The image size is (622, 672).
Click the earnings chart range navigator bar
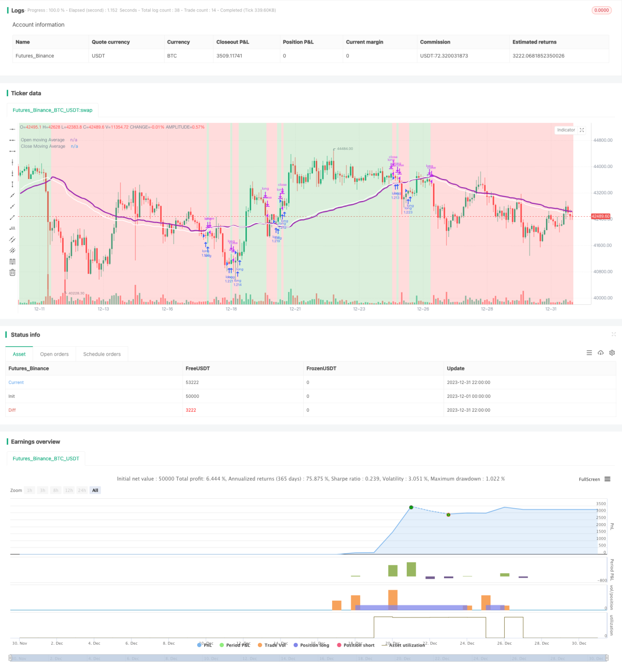pos(309,658)
